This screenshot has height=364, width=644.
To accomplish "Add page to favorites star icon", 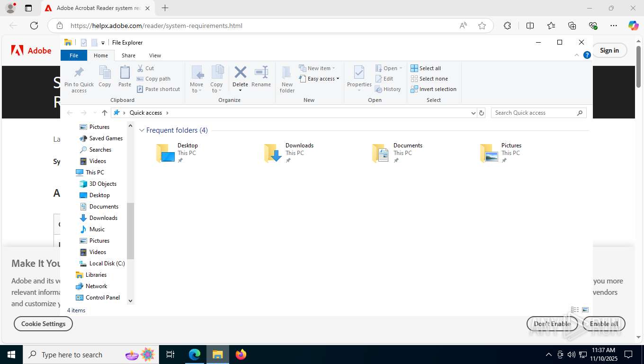I will [482, 26].
